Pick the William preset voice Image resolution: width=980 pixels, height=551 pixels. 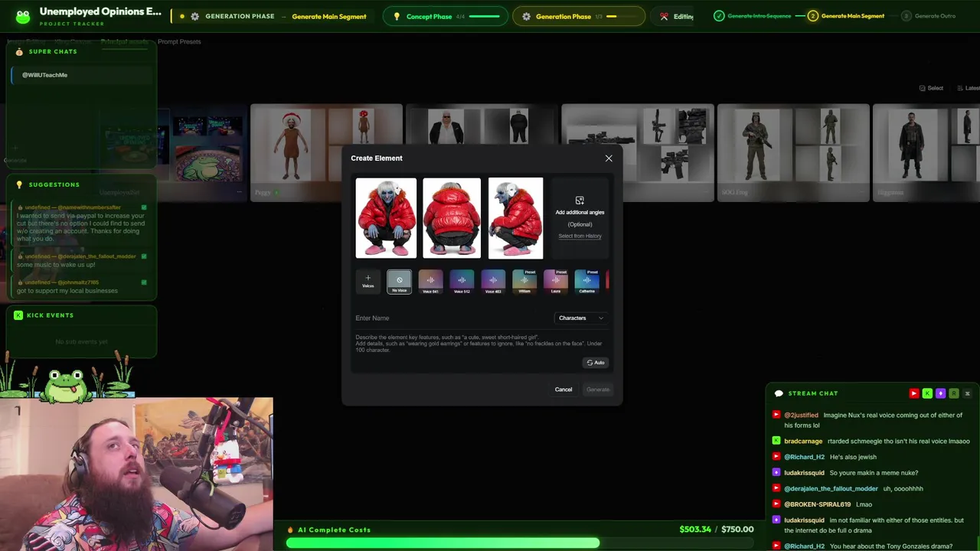point(524,282)
